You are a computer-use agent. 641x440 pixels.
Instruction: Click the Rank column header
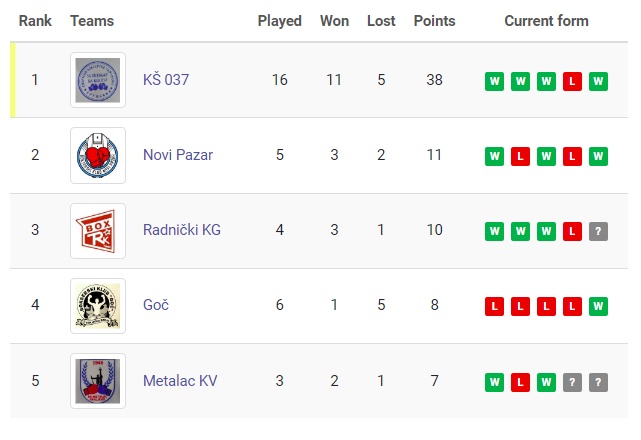[35, 21]
